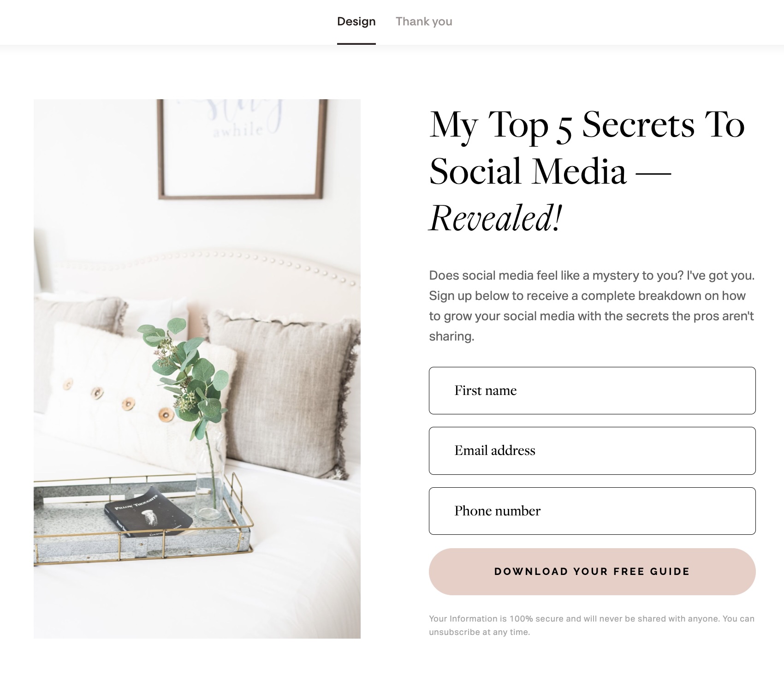The height and width of the screenshot is (682, 784).
Task: Select the bedroom photo block
Action: 197,369
